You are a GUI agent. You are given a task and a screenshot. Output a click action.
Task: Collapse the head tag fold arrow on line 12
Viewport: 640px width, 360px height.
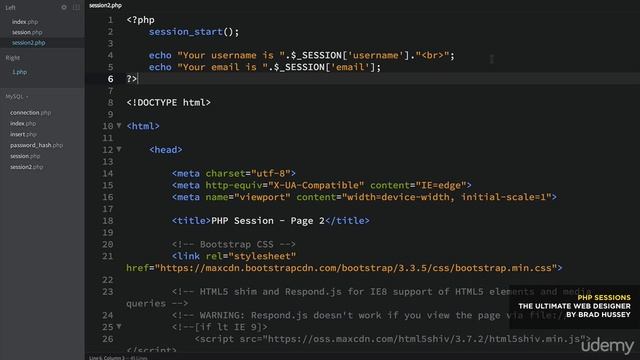(119, 149)
